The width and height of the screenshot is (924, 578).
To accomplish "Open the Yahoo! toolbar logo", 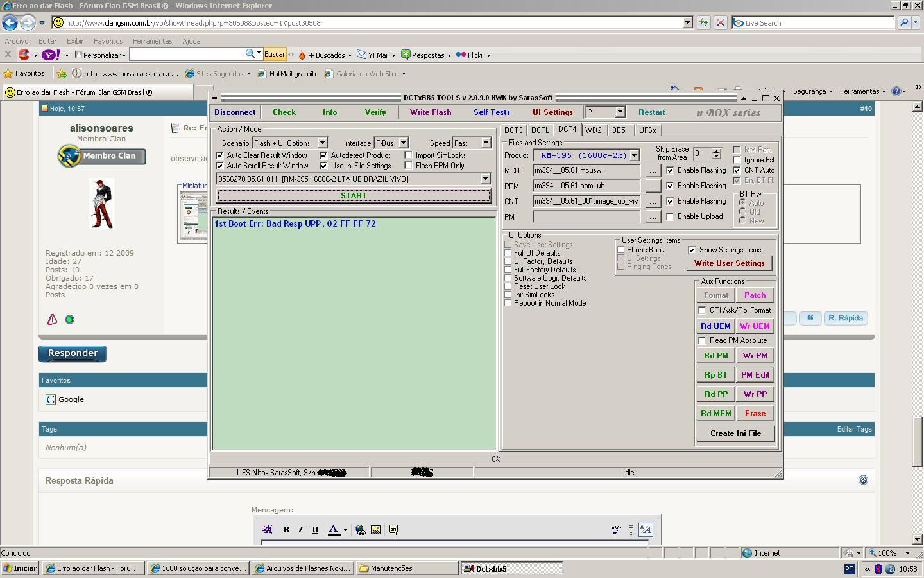I will (51, 55).
